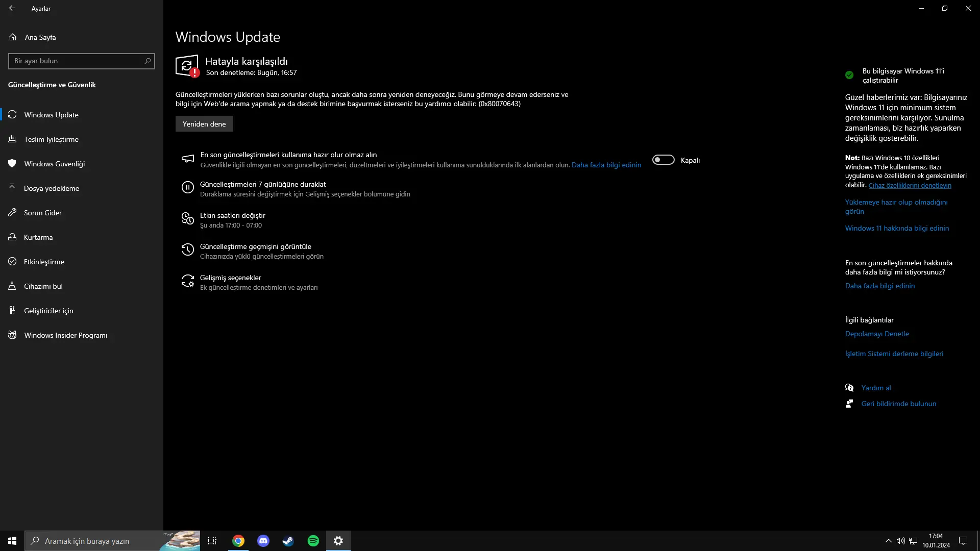Focus the Bir ayar bulun search field
Image resolution: width=980 pixels, height=551 pixels.
click(x=82, y=61)
